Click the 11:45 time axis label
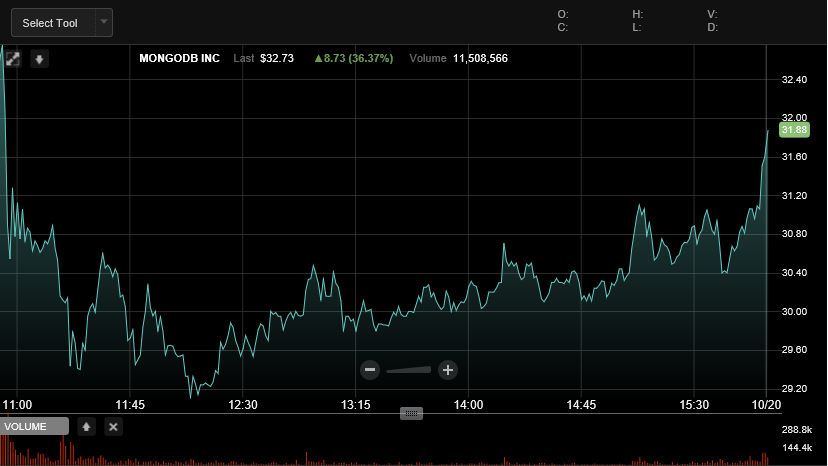The height and width of the screenshot is (466, 828). click(130, 405)
